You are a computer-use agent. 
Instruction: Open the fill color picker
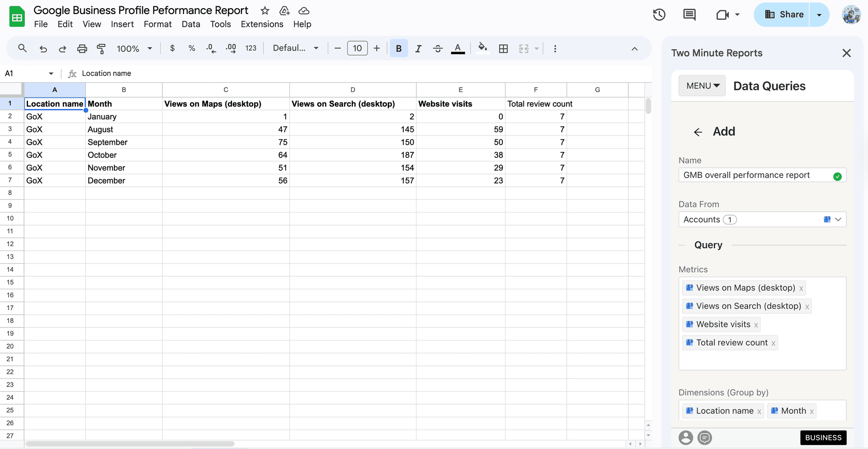click(x=483, y=48)
